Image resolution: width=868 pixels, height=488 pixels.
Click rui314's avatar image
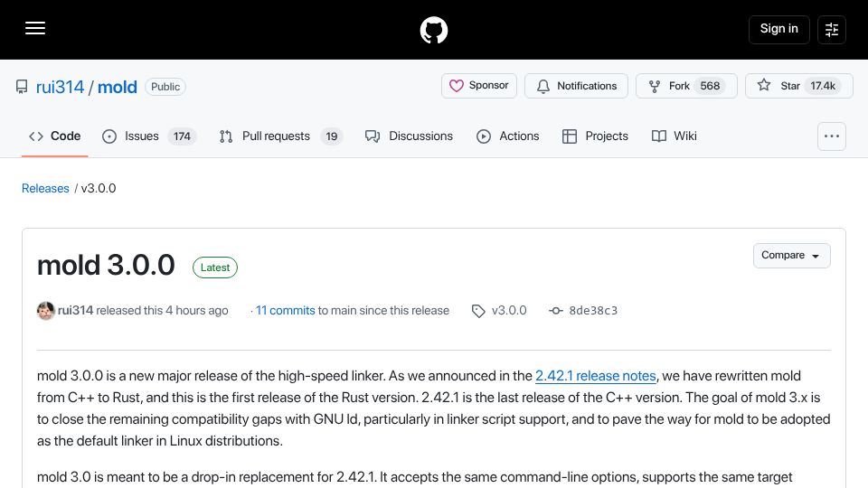[46, 310]
